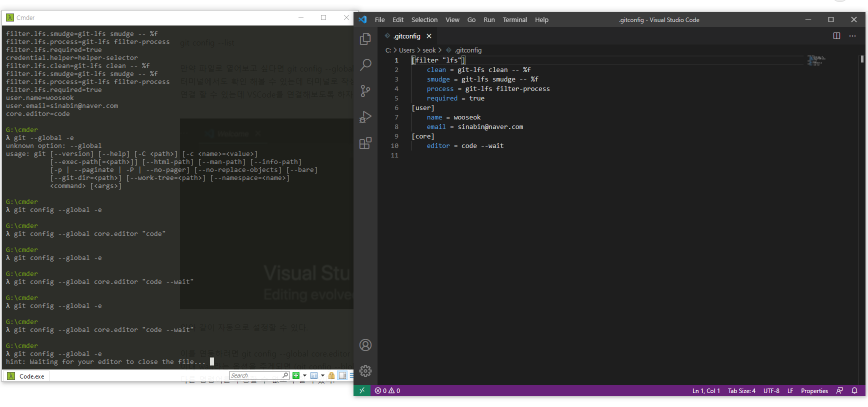Viewport: 868px width, 407px height.
Task: Click 'hint: Waiting for your editor' line in Cmder
Action: (x=106, y=361)
